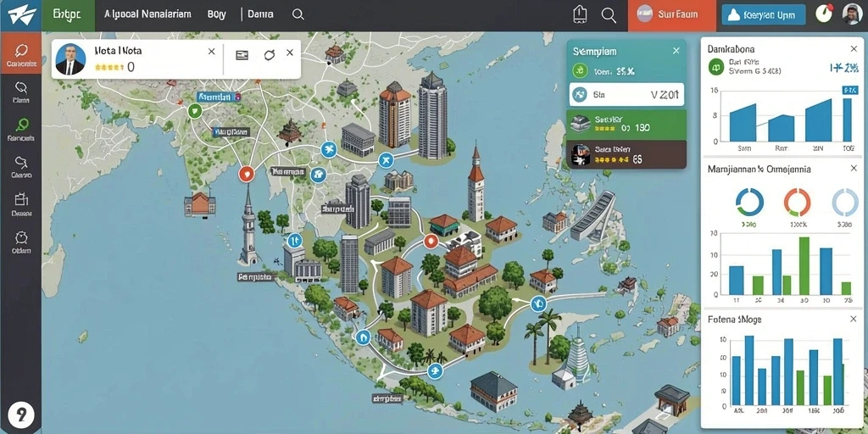Viewport: 868px width, 434px height.
Task: Click the bell notification icon in header
Action: pyautogui.click(x=580, y=14)
